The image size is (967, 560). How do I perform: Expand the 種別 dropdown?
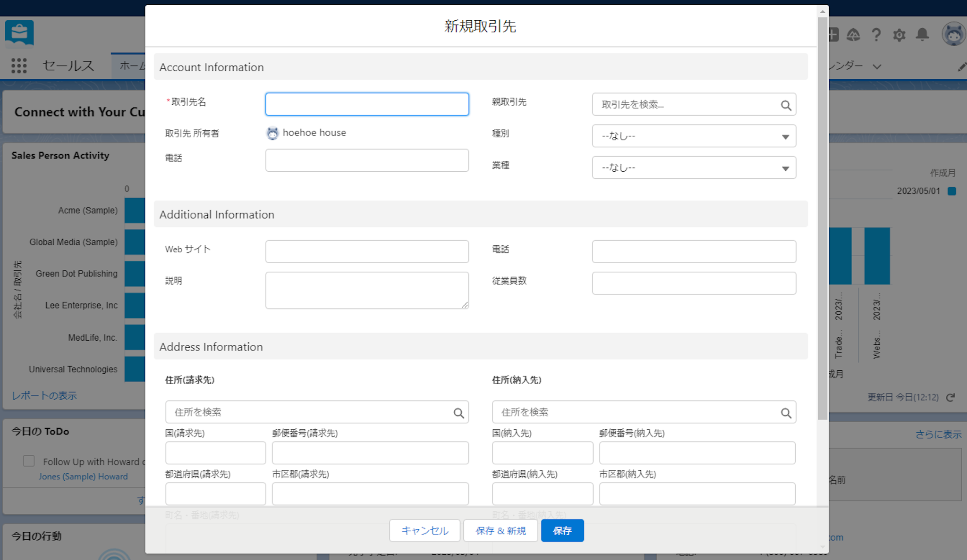[x=694, y=136]
